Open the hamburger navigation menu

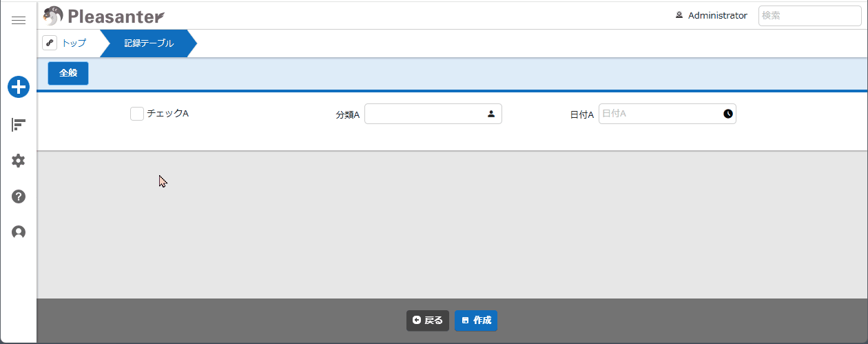point(19,21)
